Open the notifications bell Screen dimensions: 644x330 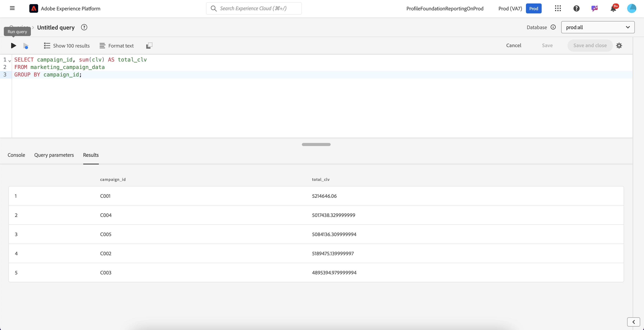click(x=613, y=9)
